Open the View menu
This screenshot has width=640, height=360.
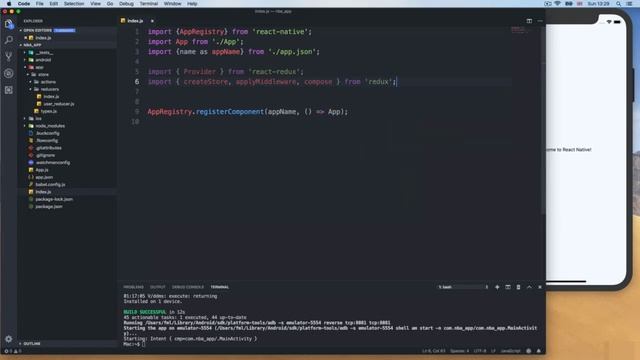[x=96, y=4]
